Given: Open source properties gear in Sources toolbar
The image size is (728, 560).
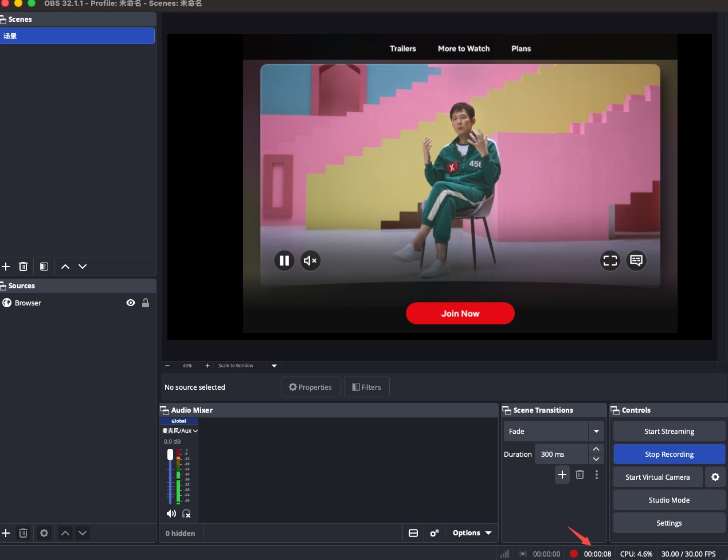Looking at the screenshot, I should [44, 533].
